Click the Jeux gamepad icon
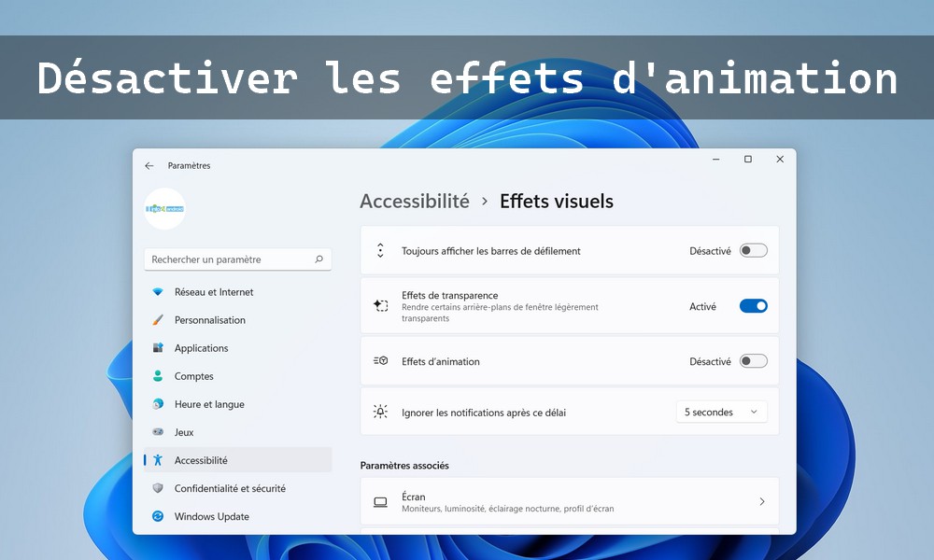The width and height of the screenshot is (934, 560). coord(158,432)
